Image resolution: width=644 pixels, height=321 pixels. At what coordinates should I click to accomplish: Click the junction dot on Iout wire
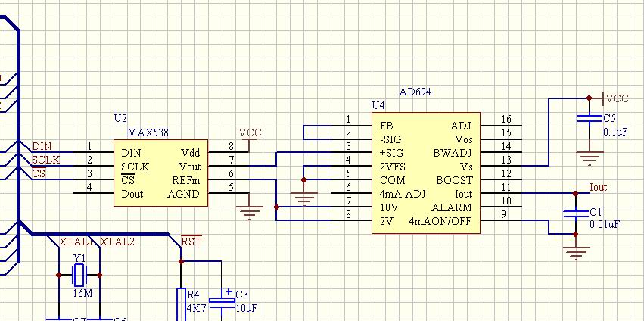pyautogui.click(x=575, y=193)
